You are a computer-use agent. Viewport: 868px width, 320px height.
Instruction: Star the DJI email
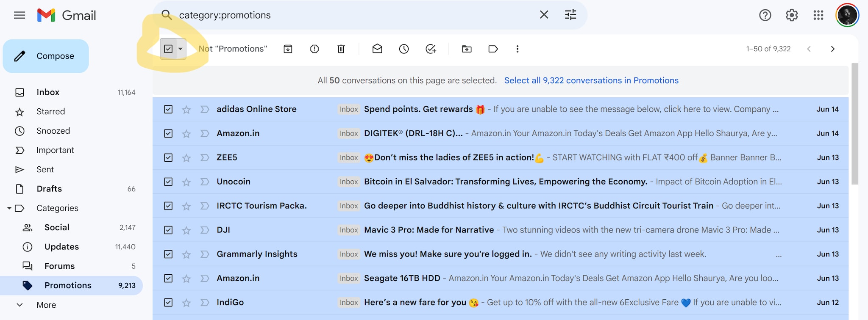click(x=186, y=230)
